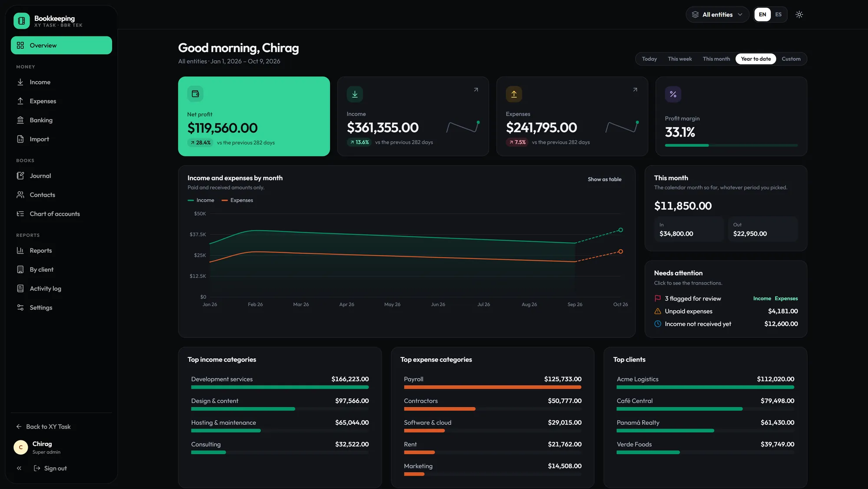Open the Import sidebar icon
868x489 pixels.
[x=20, y=139]
